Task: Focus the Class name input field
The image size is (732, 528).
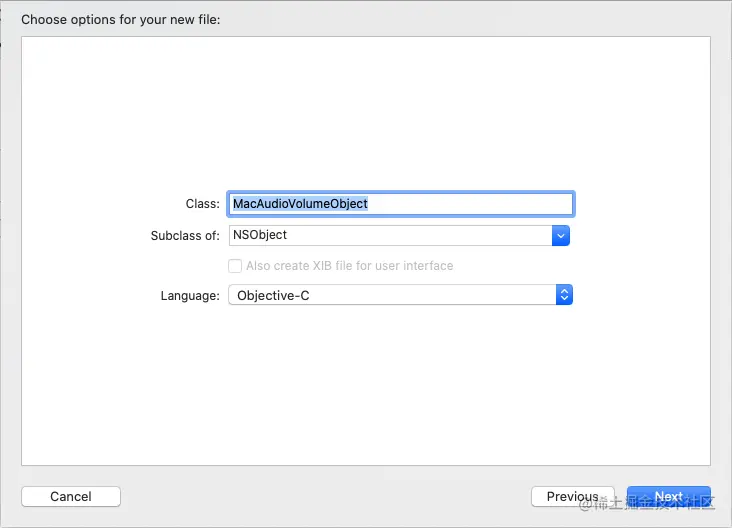Action: pyautogui.click(x=401, y=204)
